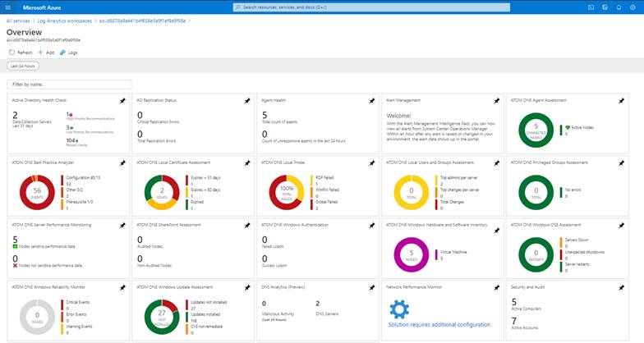Click the Refresh toolbar command

(x=20, y=53)
